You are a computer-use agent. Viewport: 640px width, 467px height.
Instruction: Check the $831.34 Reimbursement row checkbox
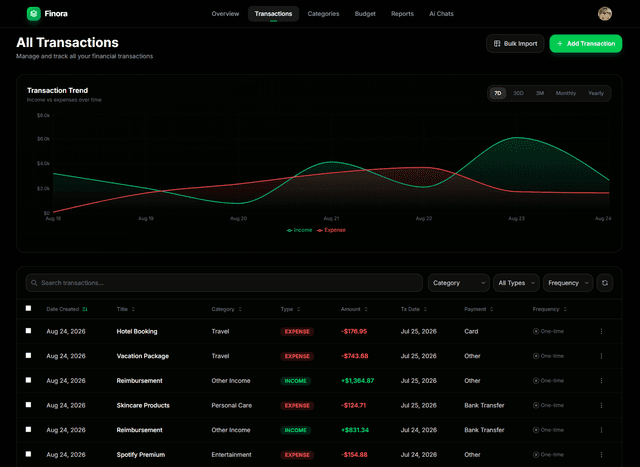pos(28,429)
